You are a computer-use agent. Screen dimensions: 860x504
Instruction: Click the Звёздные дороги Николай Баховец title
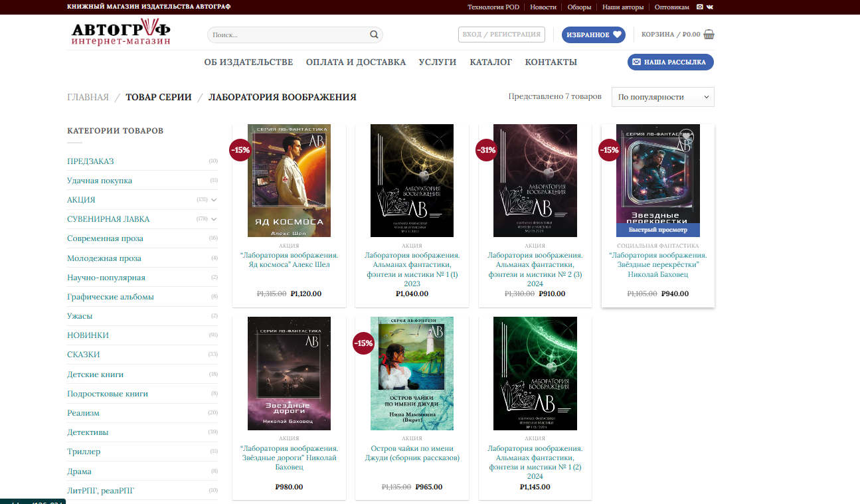(289, 458)
